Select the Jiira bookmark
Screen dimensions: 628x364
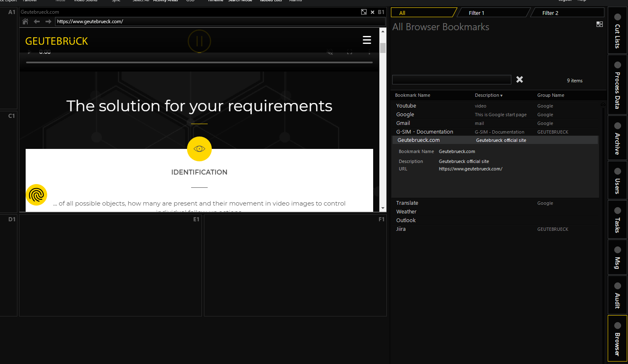pyautogui.click(x=495, y=229)
